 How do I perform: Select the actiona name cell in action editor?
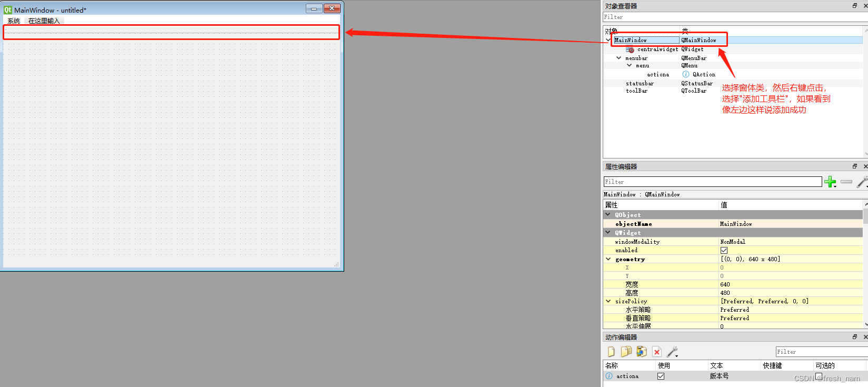point(627,376)
